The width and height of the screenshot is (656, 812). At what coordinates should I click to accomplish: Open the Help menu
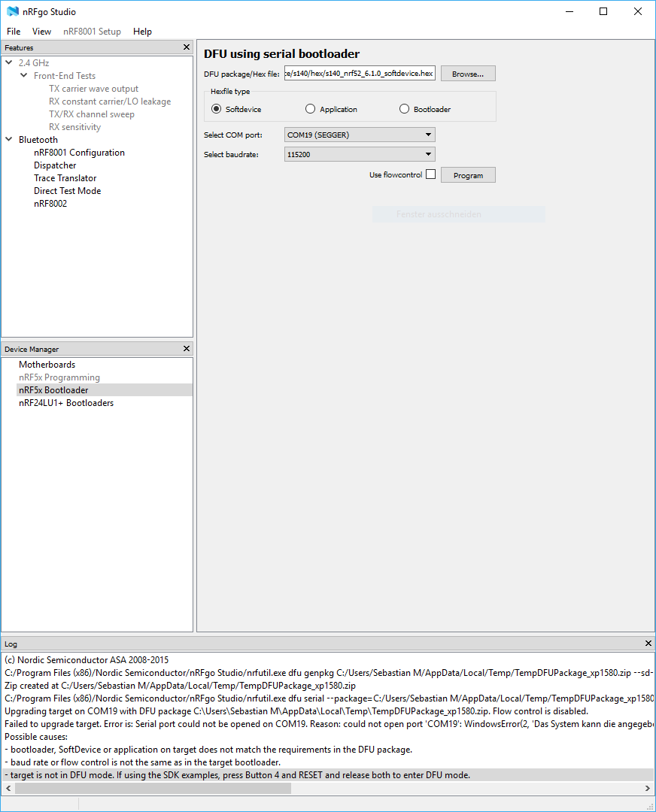(x=142, y=32)
